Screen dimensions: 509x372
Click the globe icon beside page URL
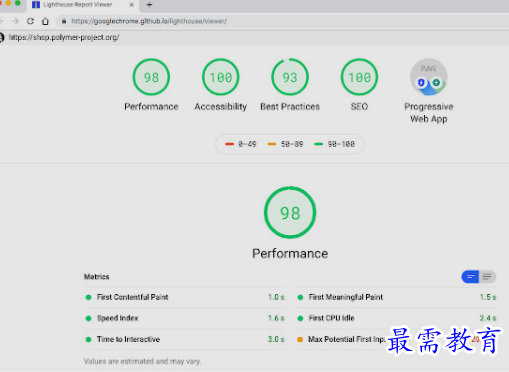pos(2,37)
